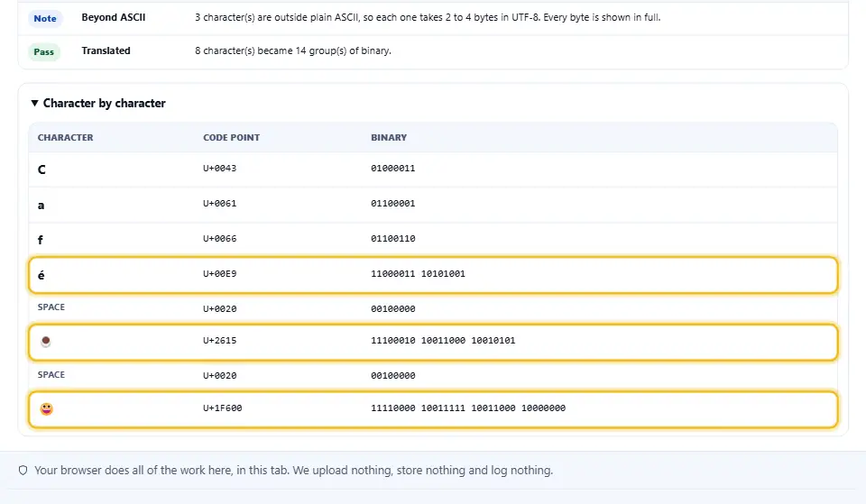
Task: Select the coffee cup emoji character
Action: [x=46, y=342]
